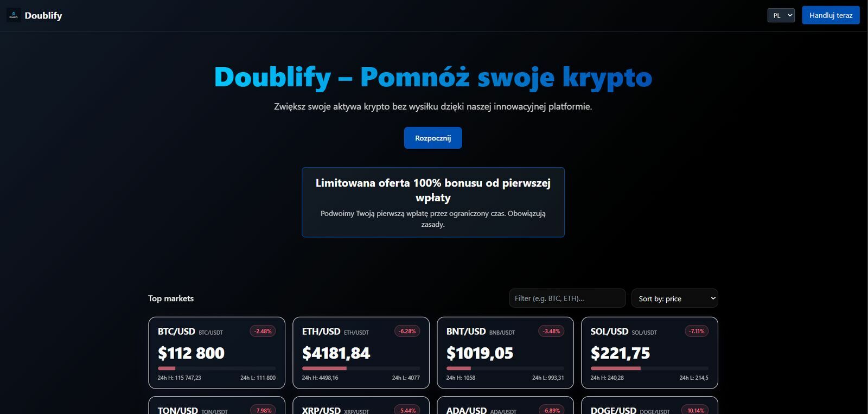Click the Handluj teraz button

tap(831, 15)
